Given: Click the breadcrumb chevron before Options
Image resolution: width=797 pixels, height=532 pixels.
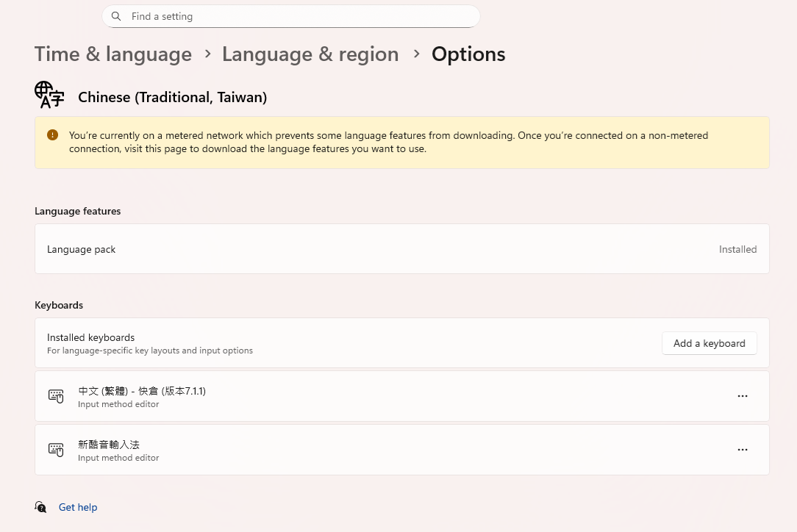Looking at the screenshot, I should (416, 54).
